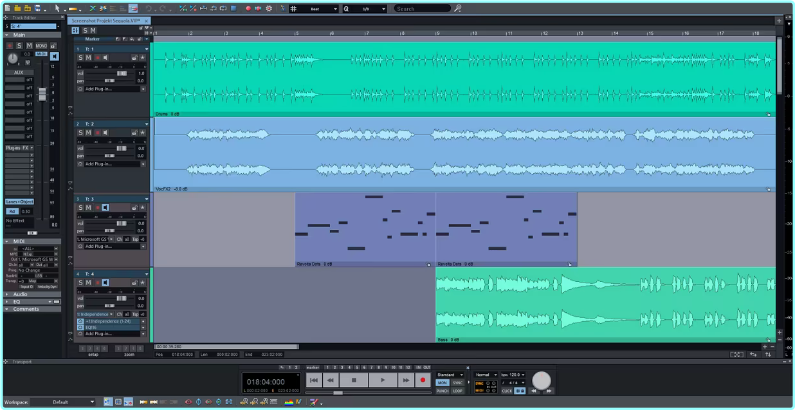795x410 pixels.
Task: Click the lock icon in Track Editor Main section
Action: 53,46
